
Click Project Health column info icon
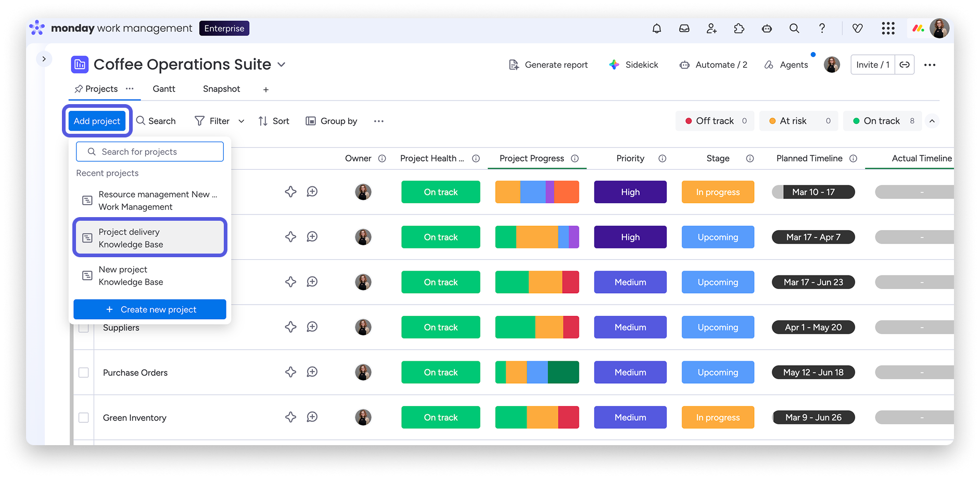[476, 159]
